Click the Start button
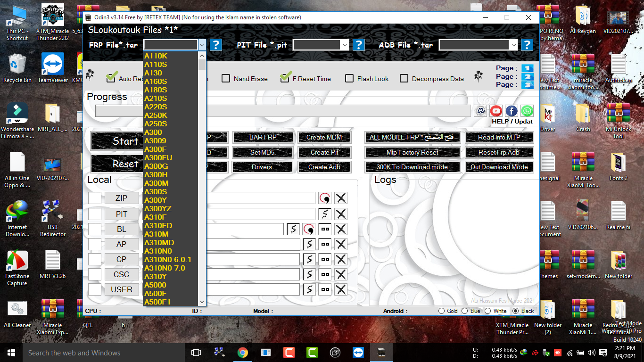Viewport: 644px width, 362px height. 117,141
